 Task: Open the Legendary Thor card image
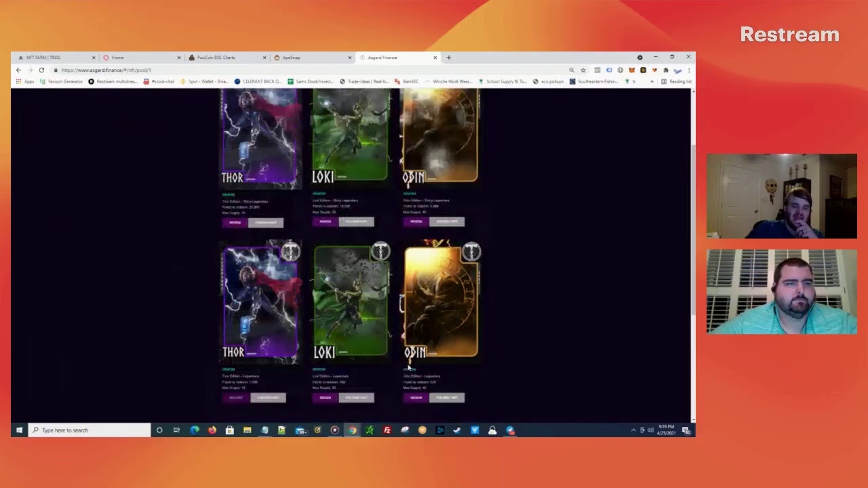pos(261,302)
